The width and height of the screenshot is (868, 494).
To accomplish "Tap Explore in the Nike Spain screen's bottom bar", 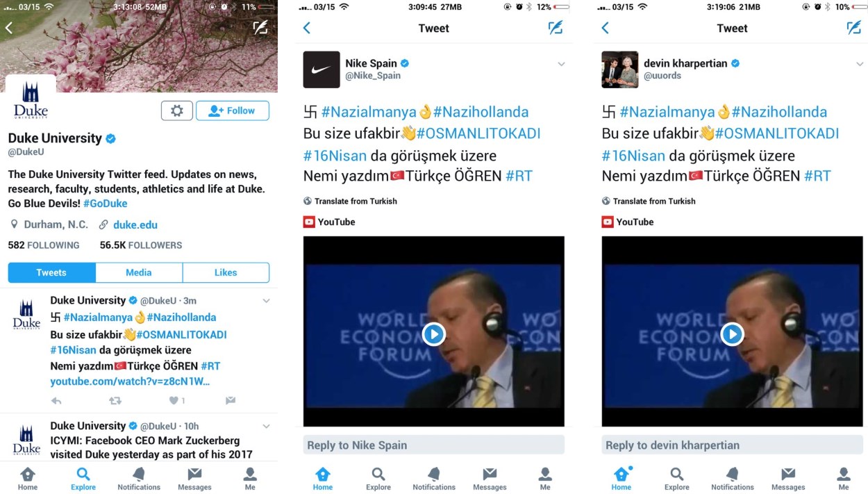I will pos(378,479).
